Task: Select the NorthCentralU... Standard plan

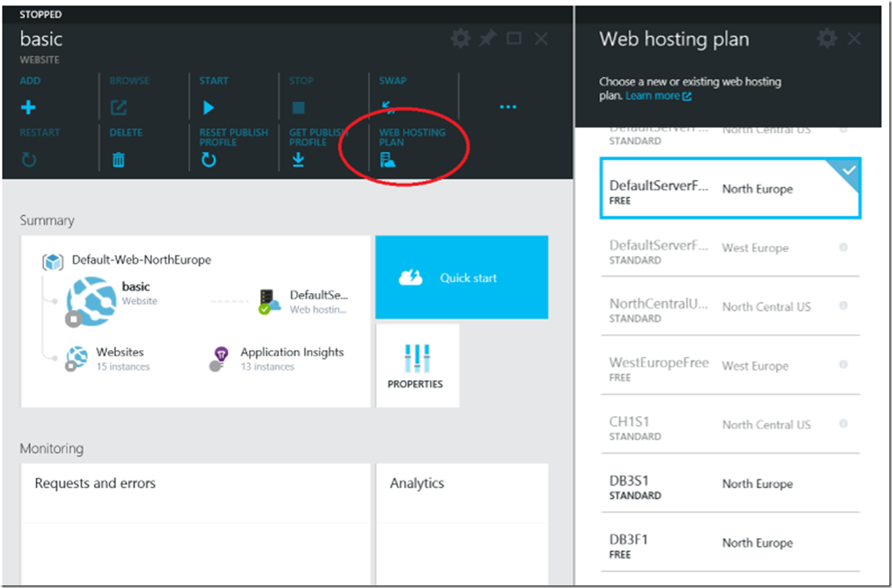Action: [x=730, y=306]
